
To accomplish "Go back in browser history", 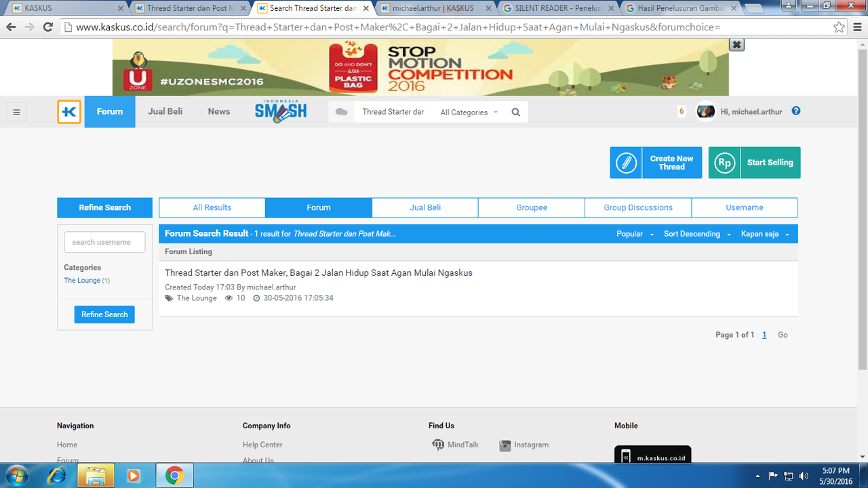I will 11,27.
